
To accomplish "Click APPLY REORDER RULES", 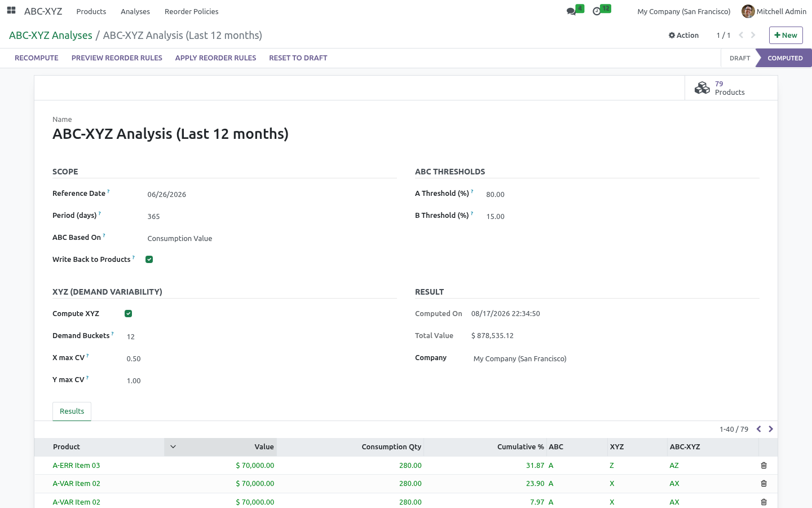I will coord(215,58).
